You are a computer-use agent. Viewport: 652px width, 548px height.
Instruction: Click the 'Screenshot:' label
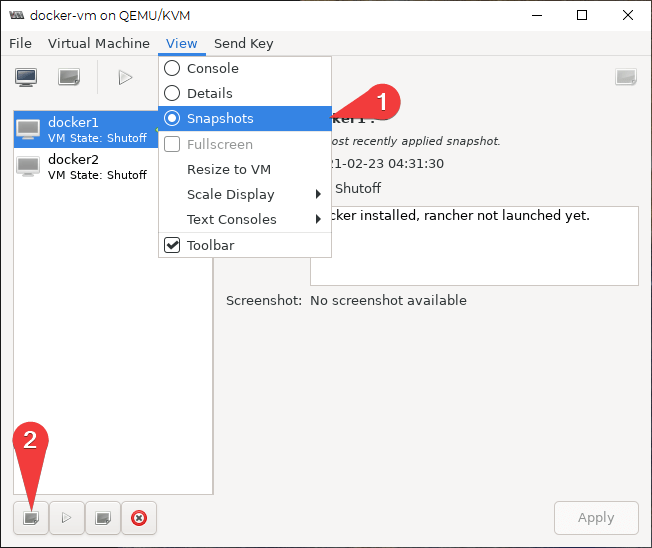pyautogui.click(x=264, y=300)
